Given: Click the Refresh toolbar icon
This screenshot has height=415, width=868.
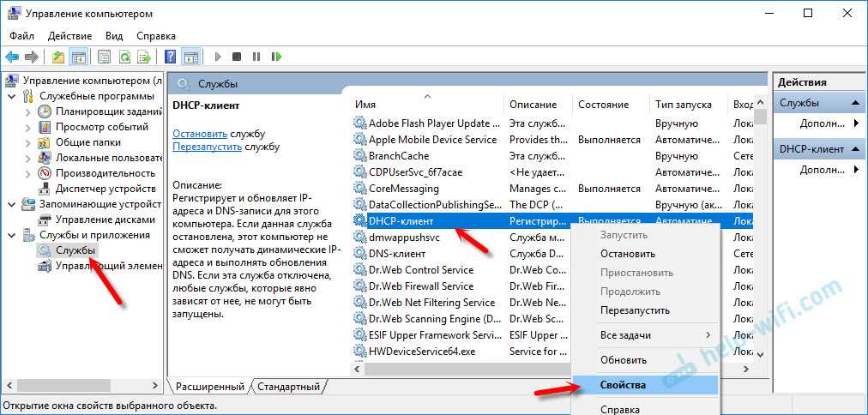Looking at the screenshot, I should tap(124, 57).
